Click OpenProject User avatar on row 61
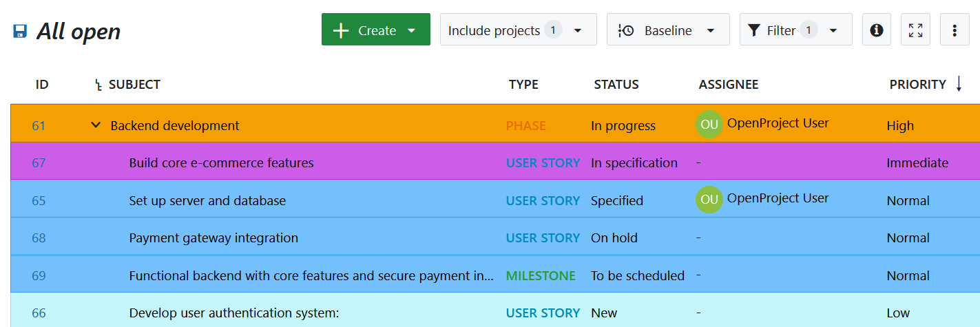980x327 pixels. tap(709, 125)
